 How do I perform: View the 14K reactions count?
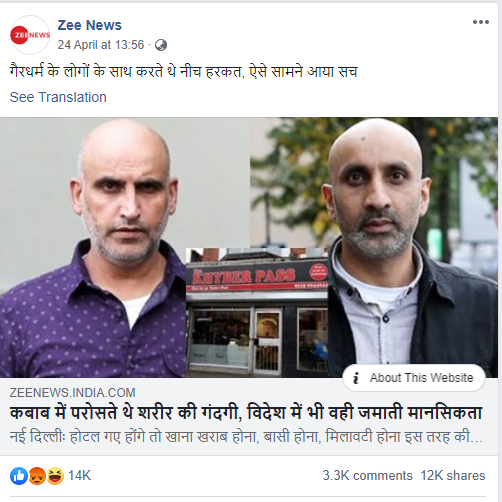click(79, 476)
